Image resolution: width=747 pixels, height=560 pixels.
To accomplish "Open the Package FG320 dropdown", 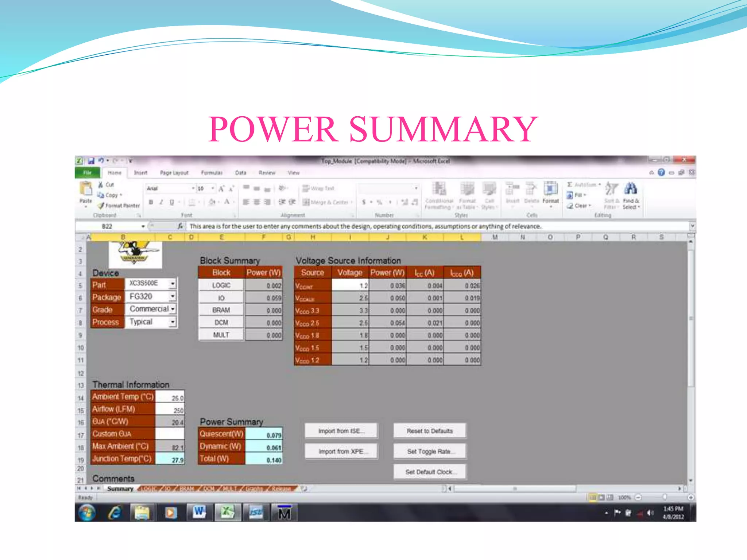I will [x=173, y=296].
